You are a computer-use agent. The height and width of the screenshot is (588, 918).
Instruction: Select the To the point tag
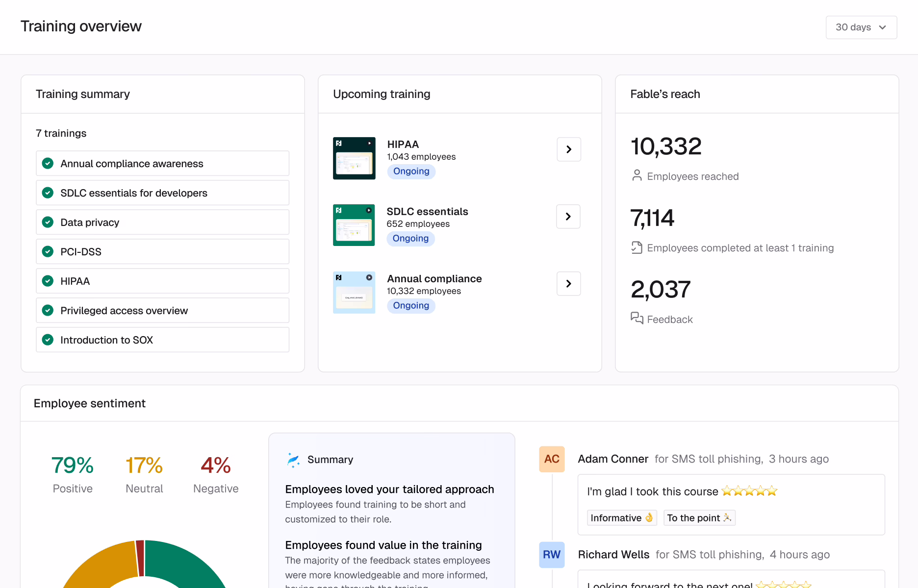[x=699, y=518]
